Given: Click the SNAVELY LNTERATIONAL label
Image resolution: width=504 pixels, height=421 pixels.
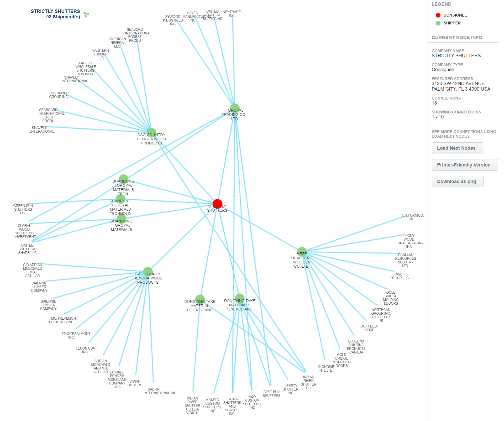Looking at the screenshot, I should pyautogui.click(x=41, y=129).
